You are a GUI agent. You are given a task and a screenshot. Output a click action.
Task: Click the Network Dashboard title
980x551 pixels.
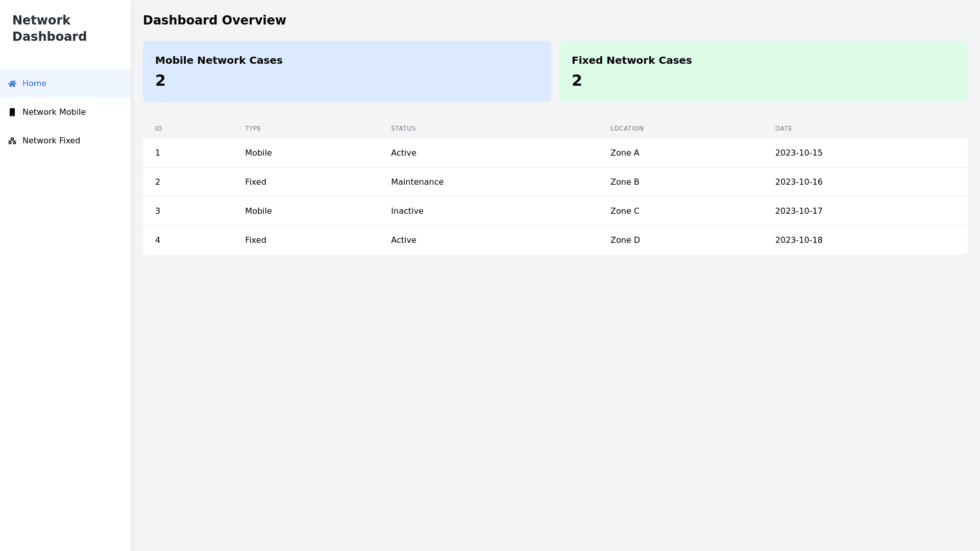[x=50, y=29]
